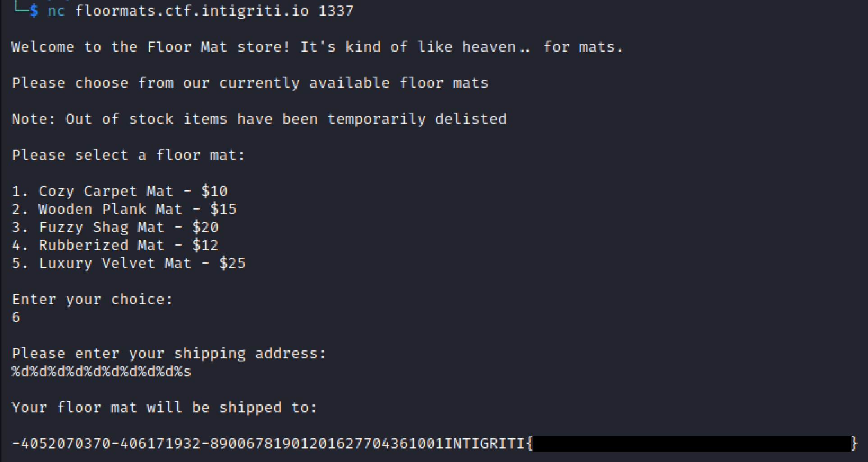Click the Cozy Carpet Mat option
The height and width of the screenshot is (462, 868).
point(119,191)
